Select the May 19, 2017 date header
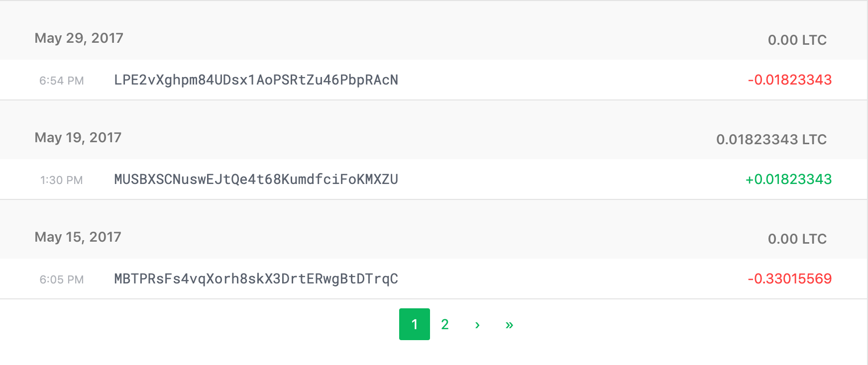The width and height of the screenshot is (868, 365). pyautogui.click(x=78, y=138)
